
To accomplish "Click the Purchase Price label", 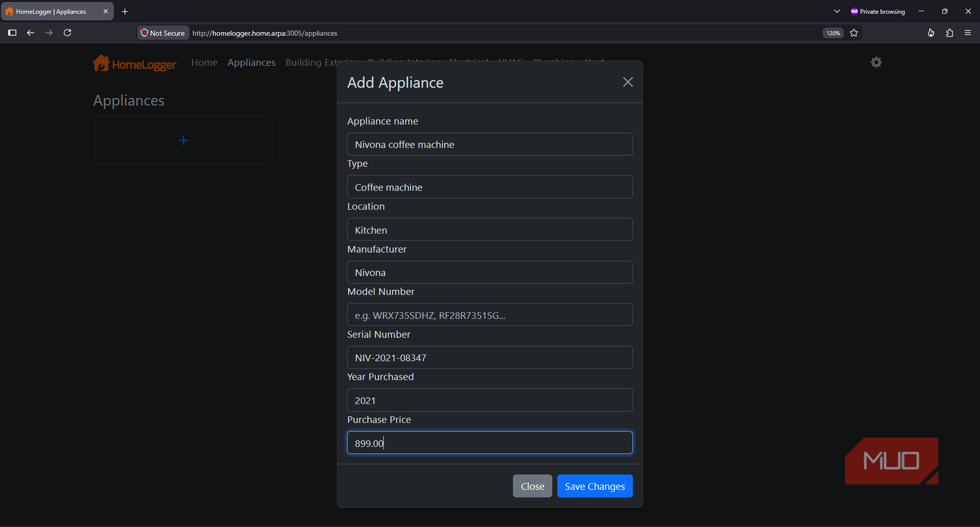I will [x=380, y=419].
